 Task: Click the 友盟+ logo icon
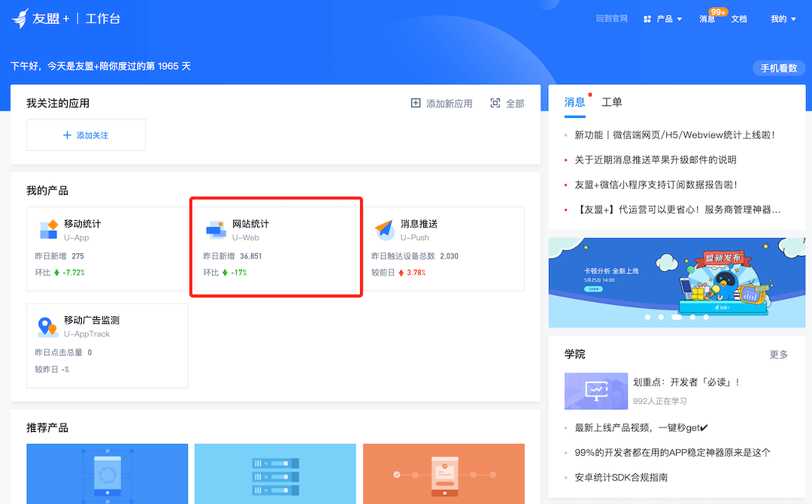20,18
